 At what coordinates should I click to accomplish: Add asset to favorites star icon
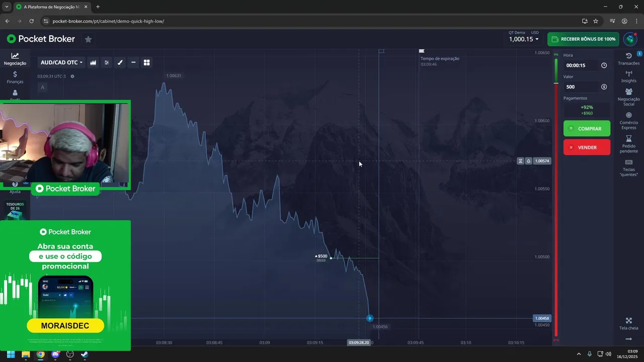pyautogui.click(x=88, y=39)
